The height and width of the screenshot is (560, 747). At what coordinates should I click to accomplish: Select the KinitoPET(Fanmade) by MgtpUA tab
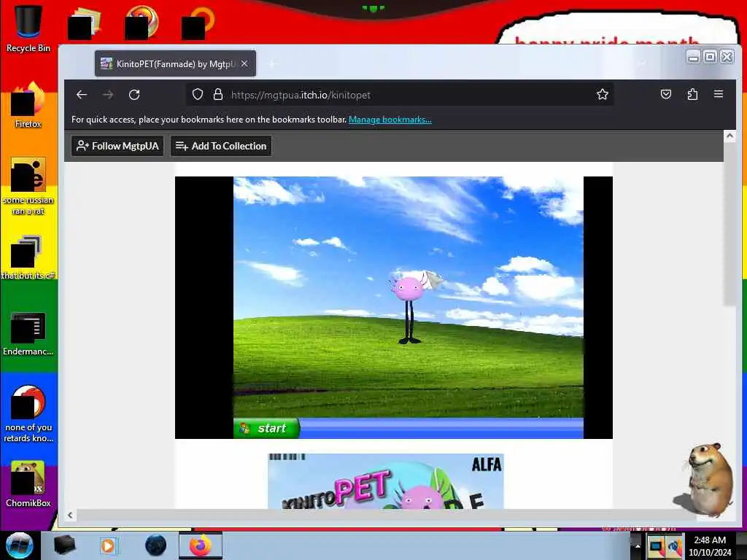[175, 63]
